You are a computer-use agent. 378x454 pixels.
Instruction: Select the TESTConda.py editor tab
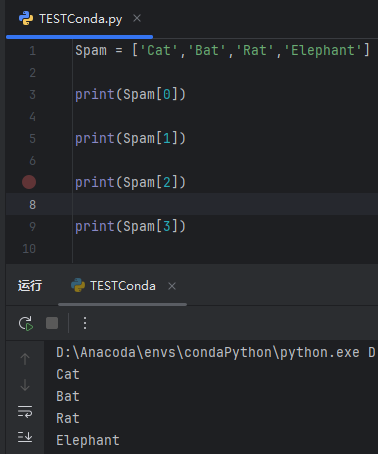point(80,19)
